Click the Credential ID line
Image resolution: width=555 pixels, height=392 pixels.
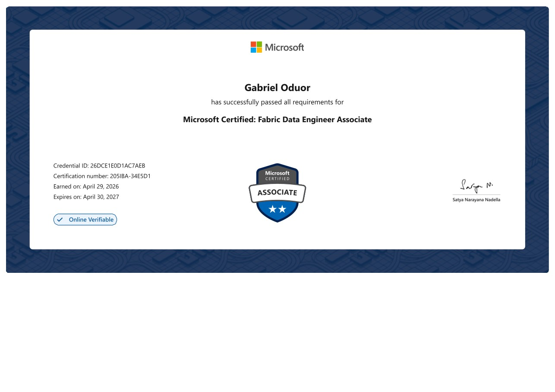[99, 166]
